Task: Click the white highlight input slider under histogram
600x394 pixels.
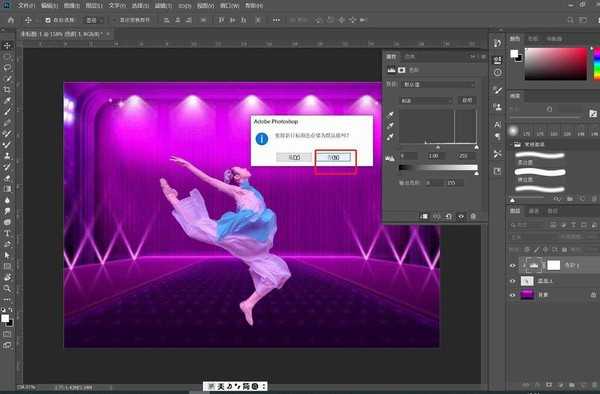Action: click(476, 147)
